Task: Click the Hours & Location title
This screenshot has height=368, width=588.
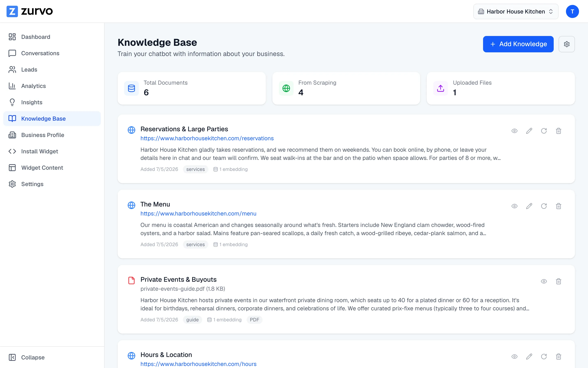Action: (x=166, y=355)
